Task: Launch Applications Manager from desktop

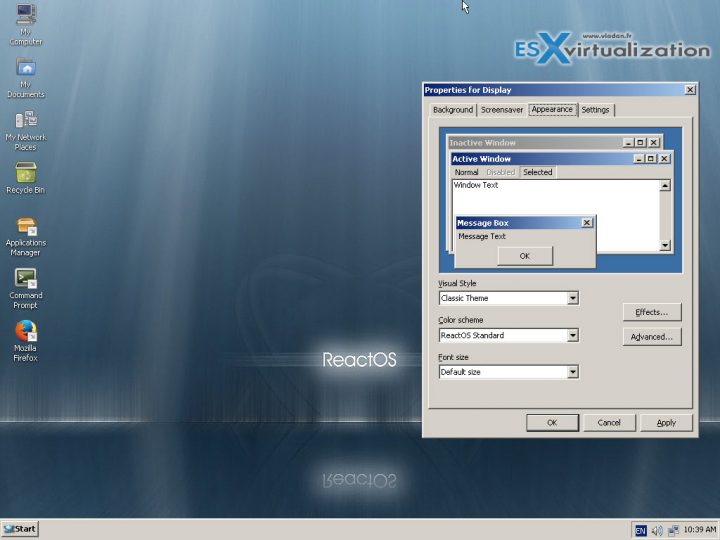Action: pos(26,237)
